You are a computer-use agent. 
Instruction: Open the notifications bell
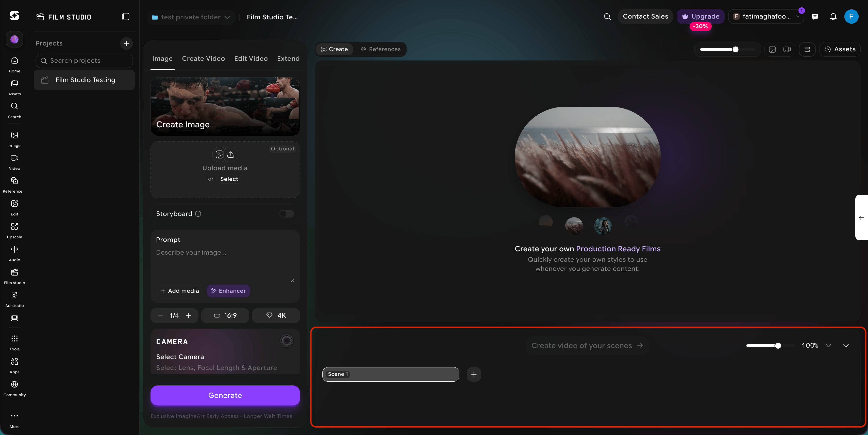tap(833, 17)
